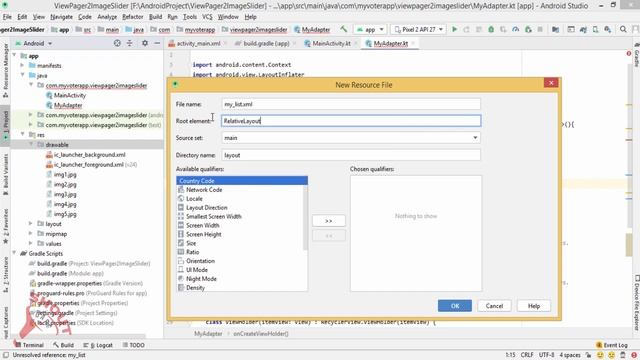Open the Event Log
640x360 pixels.
point(611,345)
